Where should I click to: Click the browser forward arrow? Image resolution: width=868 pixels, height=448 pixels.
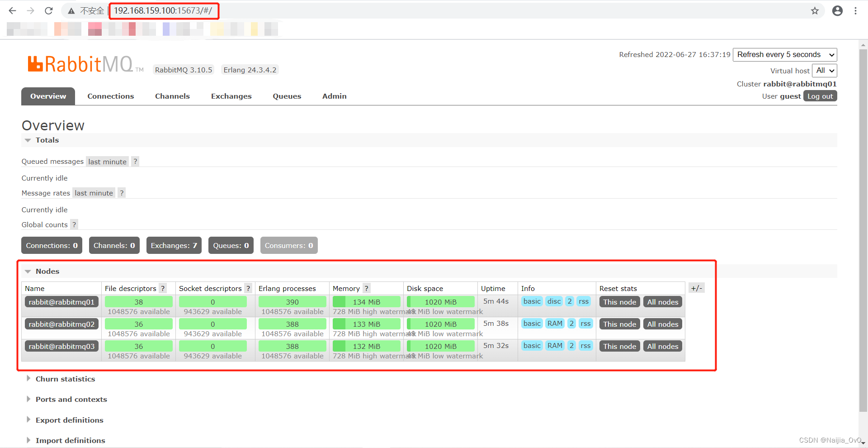31,11
